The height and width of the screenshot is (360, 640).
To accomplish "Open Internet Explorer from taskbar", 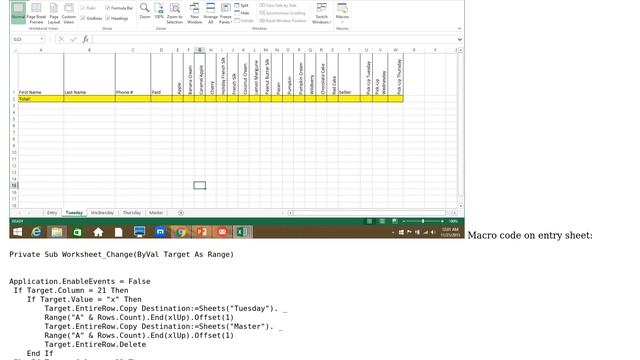I will tap(36, 232).
